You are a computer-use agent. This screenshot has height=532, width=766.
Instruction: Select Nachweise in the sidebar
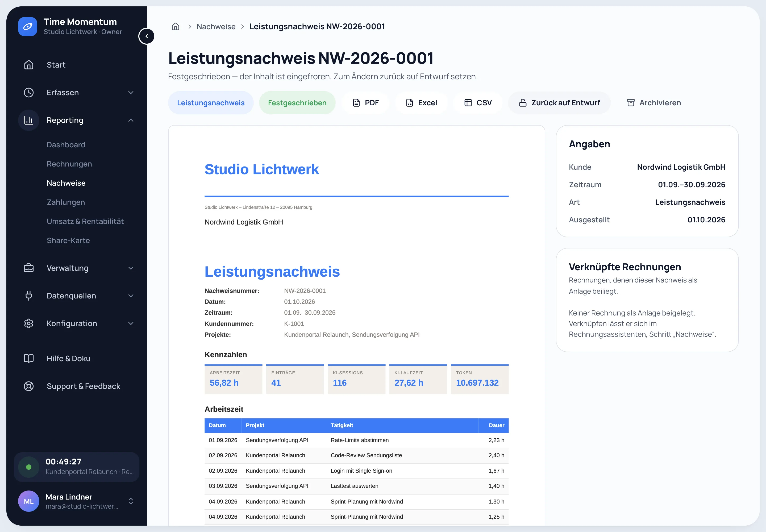pyautogui.click(x=66, y=183)
